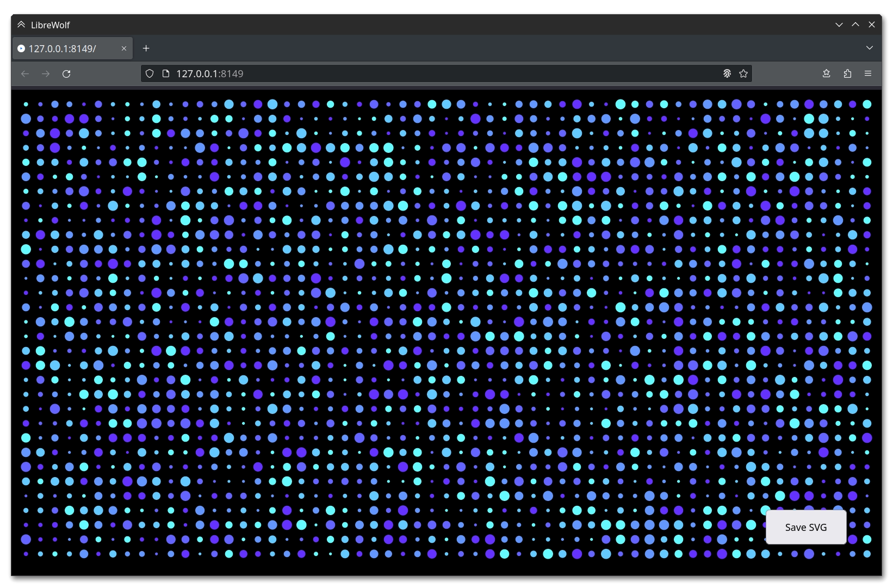This screenshot has height=588, width=893.
Task: Click the browser back arrow
Action: pyautogui.click(x=25, y=74)
